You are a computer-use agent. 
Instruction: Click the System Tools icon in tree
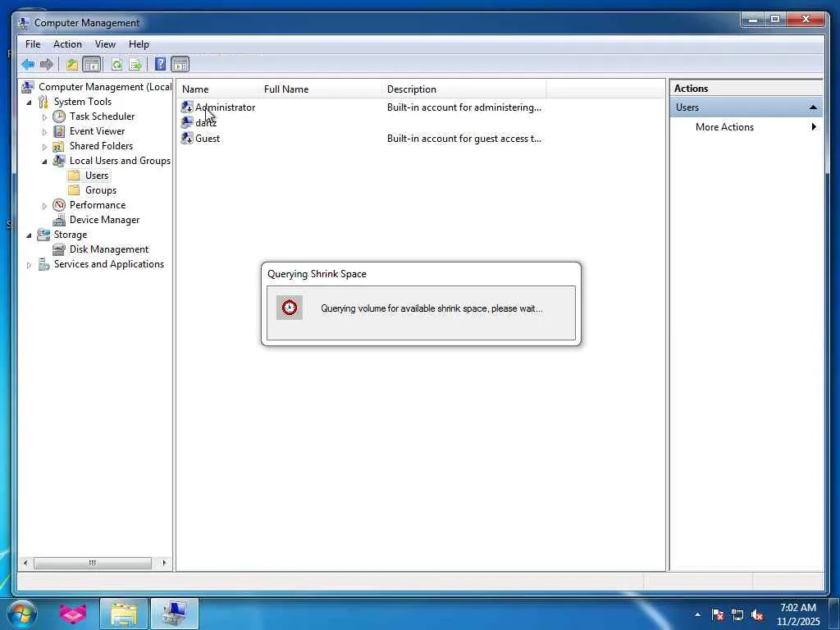[x=43, y=102]
